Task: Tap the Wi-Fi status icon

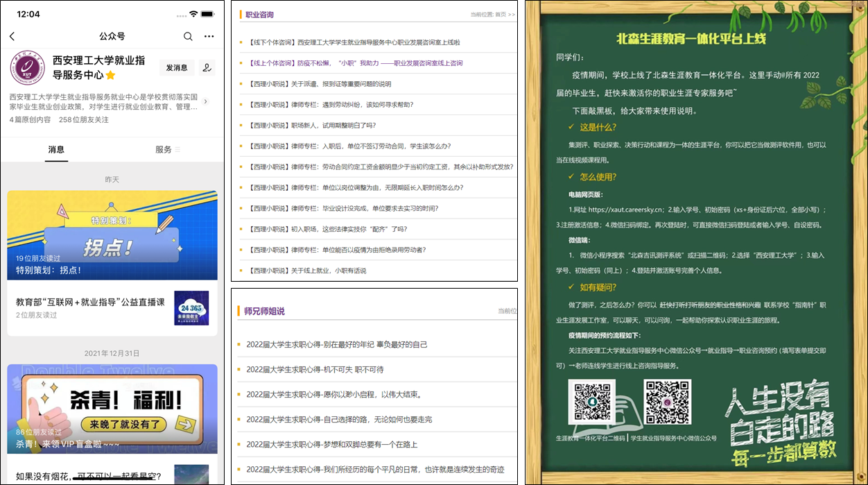Action: tap(193, 14)
